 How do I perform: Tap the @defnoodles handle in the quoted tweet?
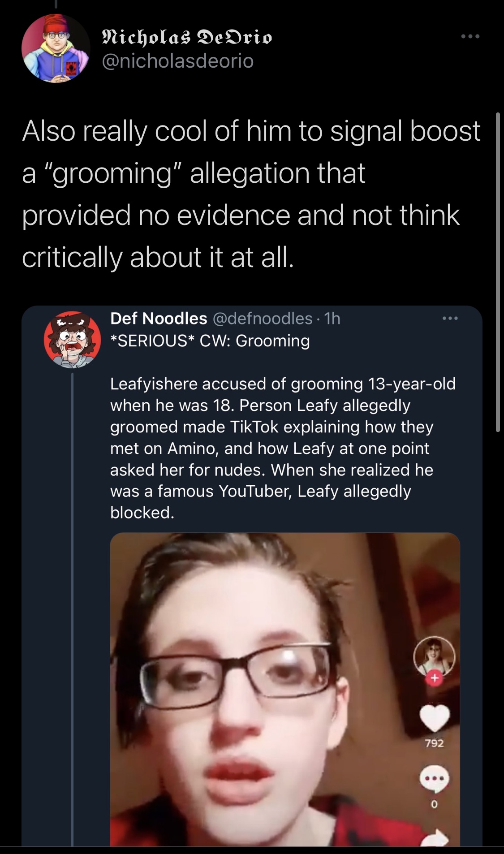[262, 319]
